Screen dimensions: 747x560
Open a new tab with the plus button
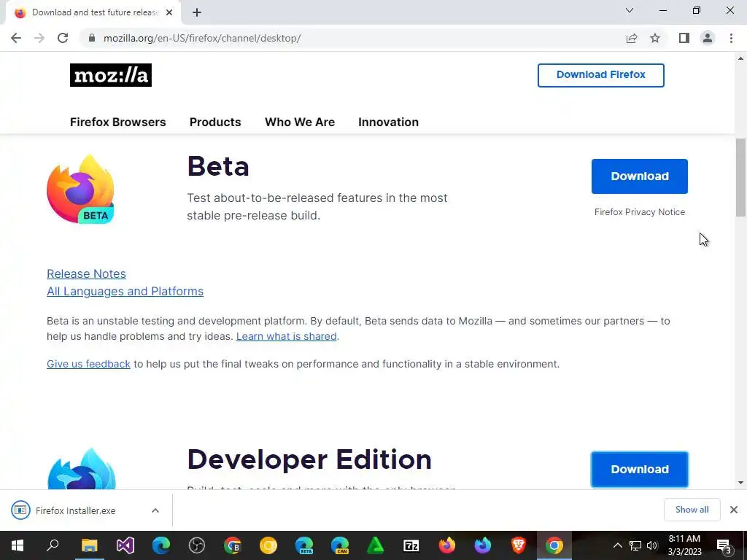(197, 12)
